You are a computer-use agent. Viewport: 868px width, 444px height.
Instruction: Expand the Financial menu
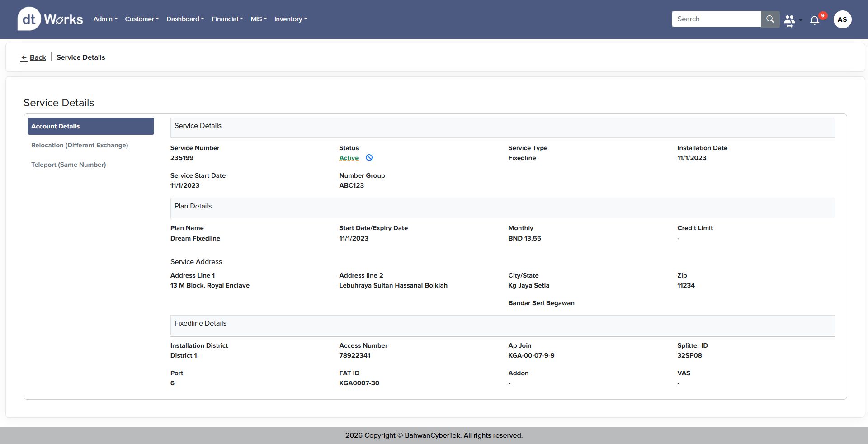(x=227, y=19)
